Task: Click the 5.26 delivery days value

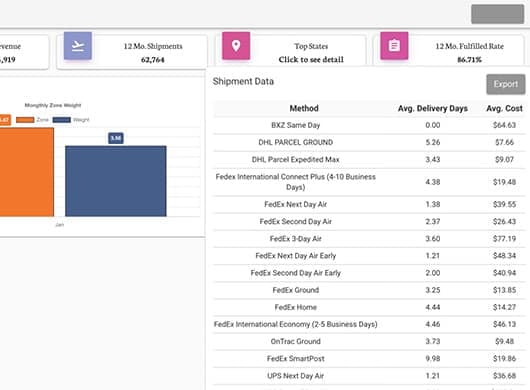Action: click(x=433, y=142)
